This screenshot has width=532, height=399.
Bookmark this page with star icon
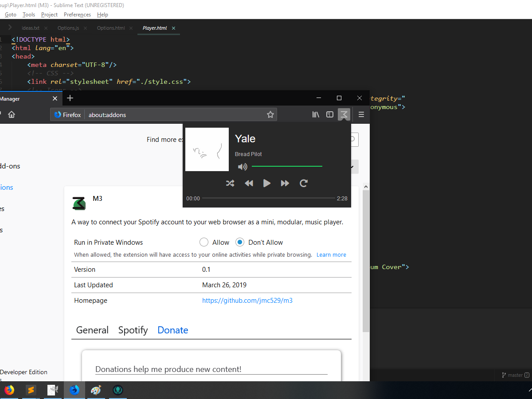[x=270, y=114]
